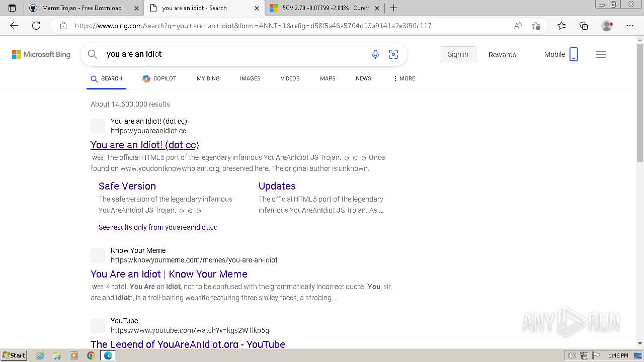644x362 pixels.
Task: Open the tab actions menu icon
Action: click(12, 8)
